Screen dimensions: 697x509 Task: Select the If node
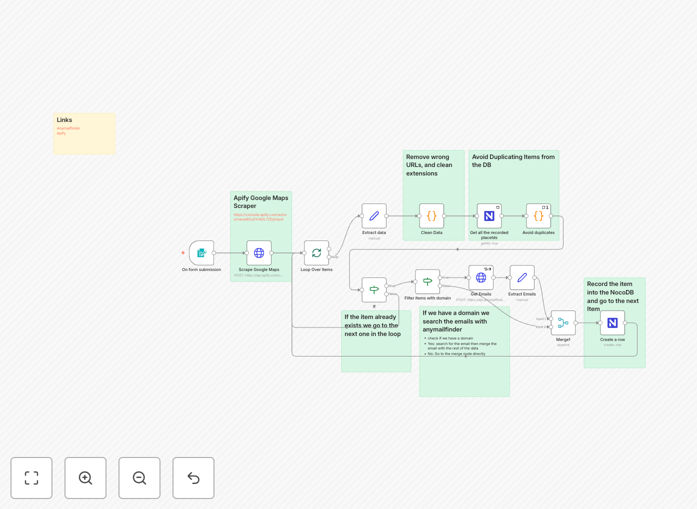click(x=374, y=290)
